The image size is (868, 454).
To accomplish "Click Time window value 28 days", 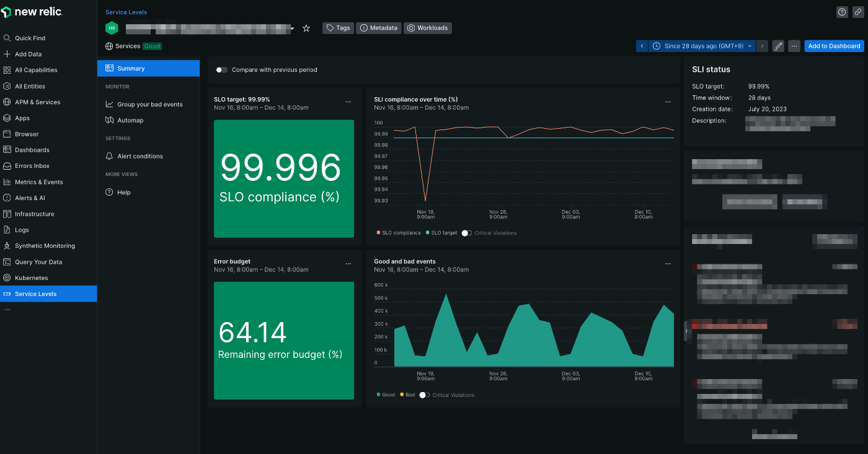I will [759, 98].
